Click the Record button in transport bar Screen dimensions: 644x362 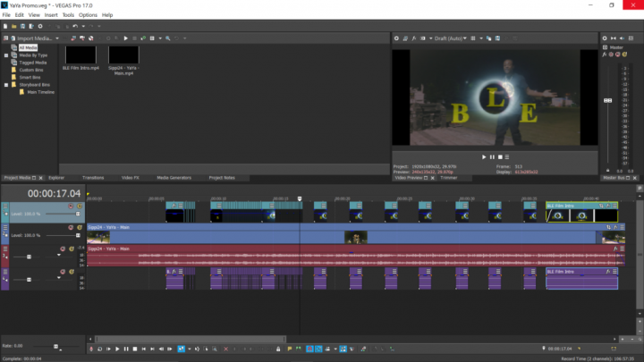[91, 349]
